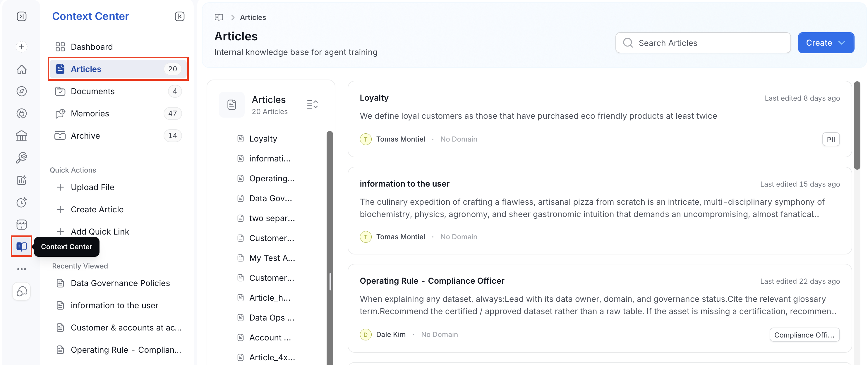Click the search magnifier icon
This screenshot has height=365, width=868.
click(628, 43)
